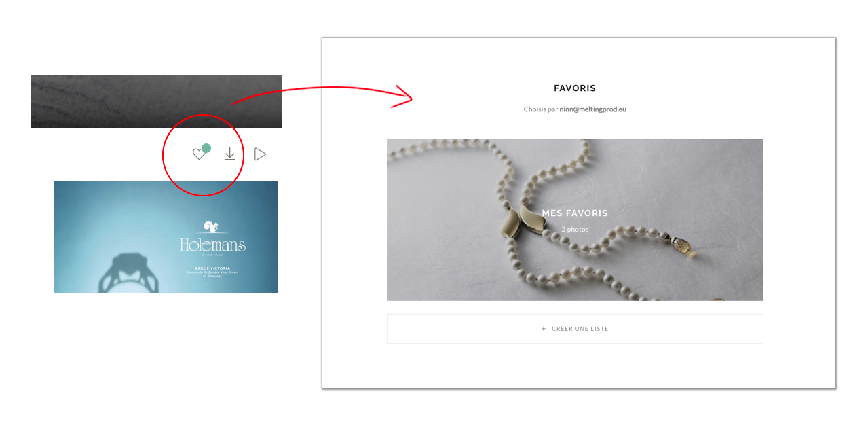Open the Holemans blue advertisement thumbnail
Viewport: 868px width, 426px height.
click(x=166, y=237)
